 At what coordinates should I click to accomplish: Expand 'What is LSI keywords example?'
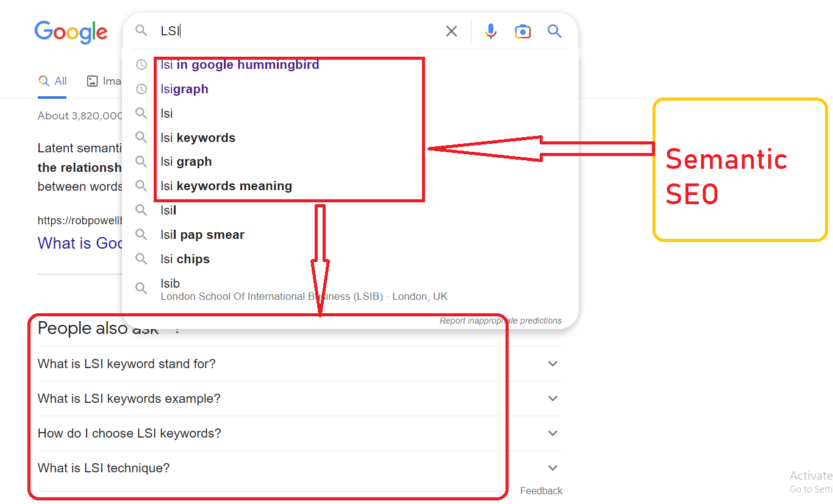300,399
